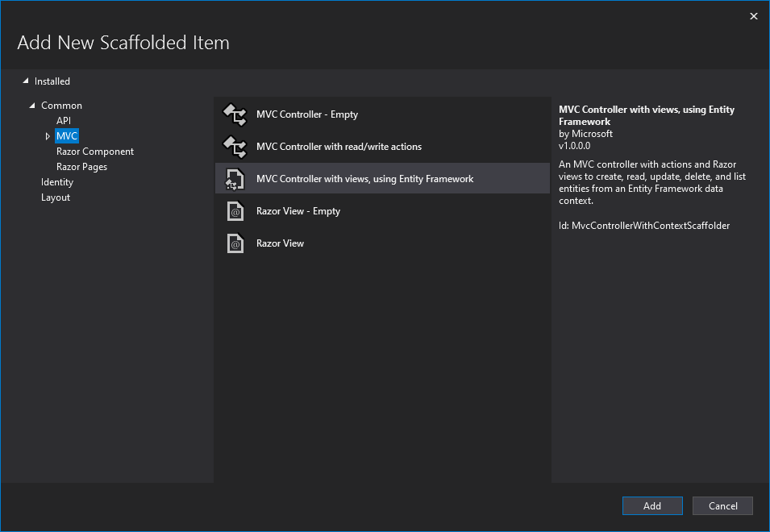
Task: Pick the Razor View - Empty entry
Action: pyautogui.click(x=298, y=211)
